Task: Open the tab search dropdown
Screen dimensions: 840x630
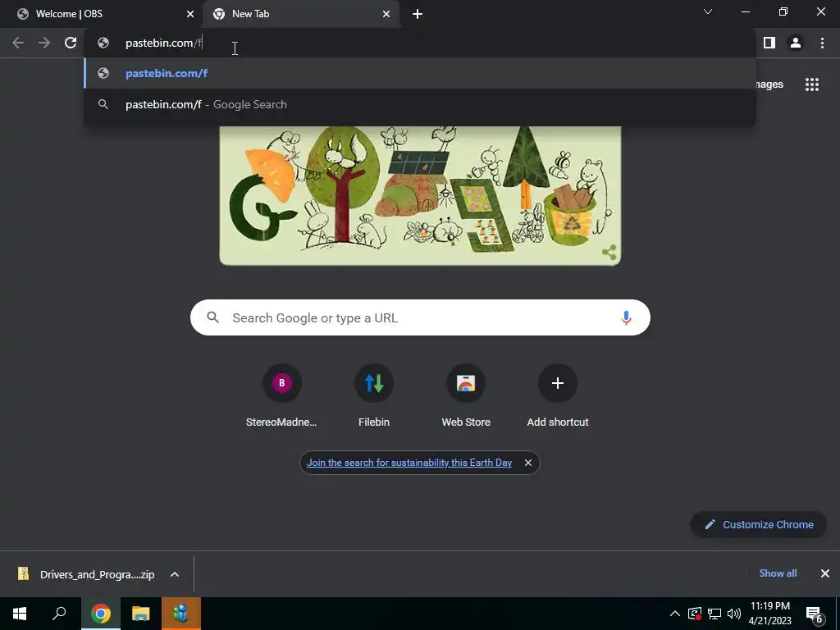Action: point(708,11)
